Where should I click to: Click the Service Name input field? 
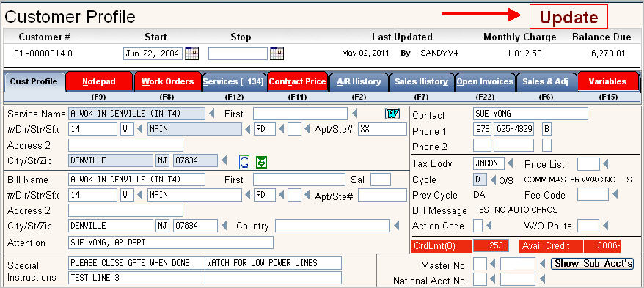(136, 114)
